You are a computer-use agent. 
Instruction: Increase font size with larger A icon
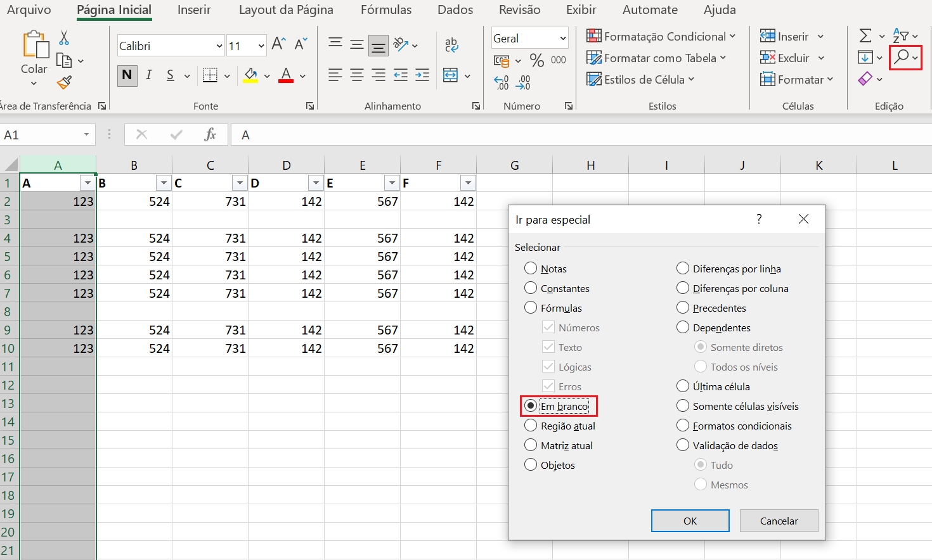(279, 44)
